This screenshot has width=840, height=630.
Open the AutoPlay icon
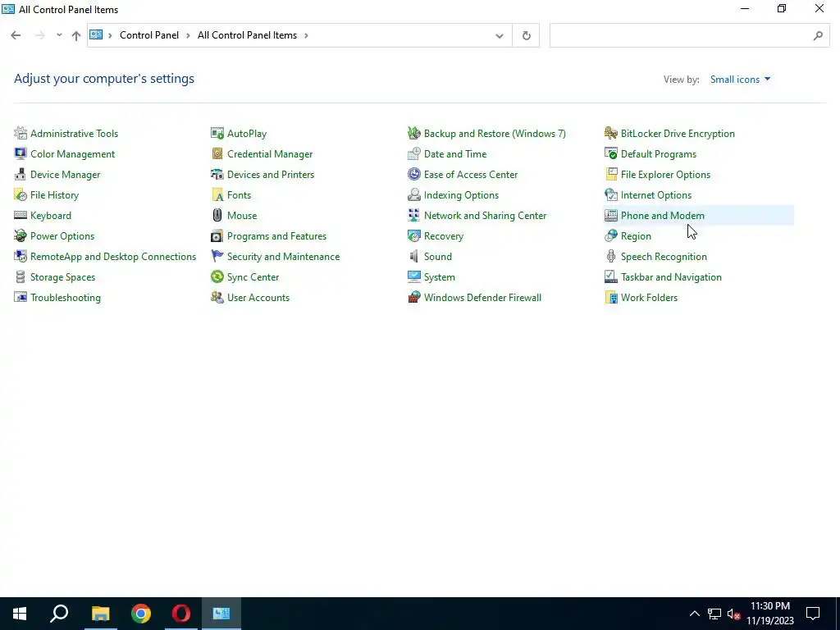[217, 134]
